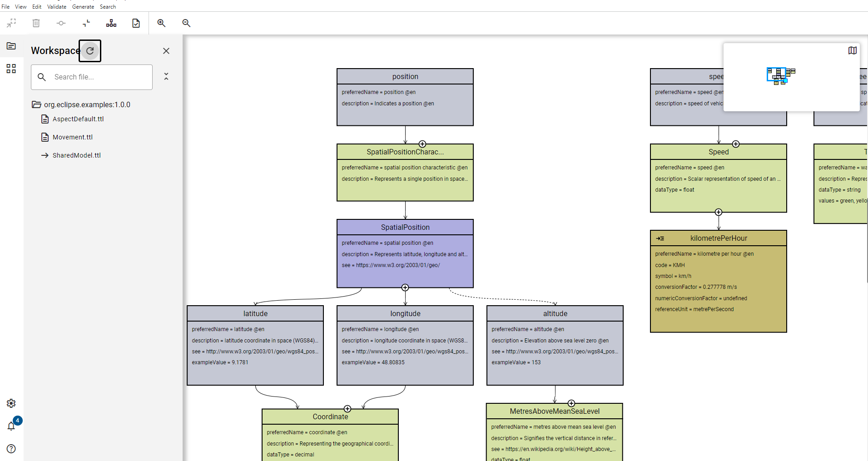Select the Fit-to-view toolbar icon

click(11, 23)
